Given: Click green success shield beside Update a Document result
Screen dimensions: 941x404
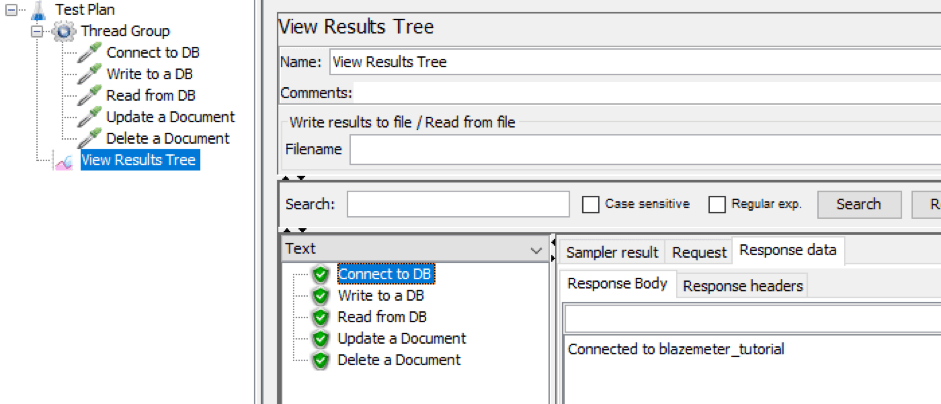Looking at the screenshot, I should (321, 339).
